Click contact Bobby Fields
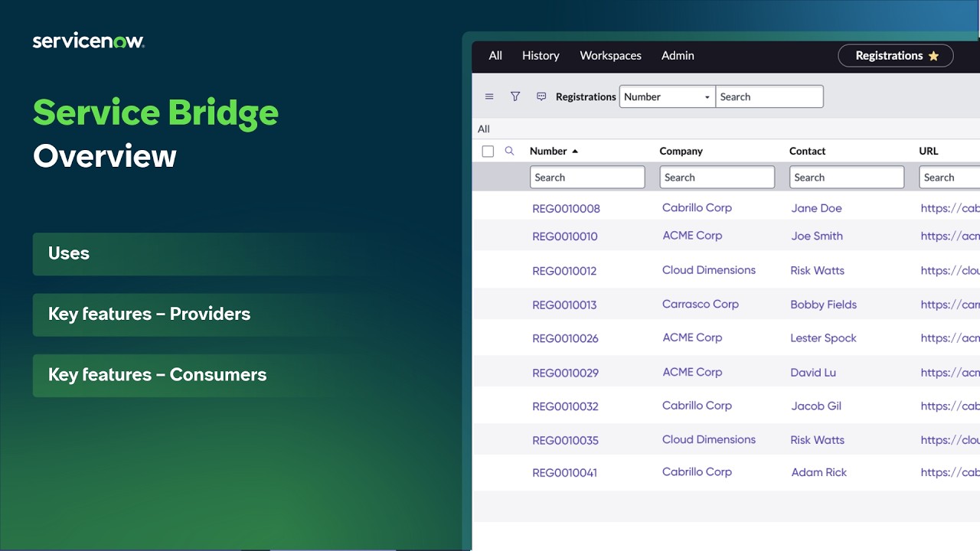This screenshot has height=551, width=980. click(824, 305)
